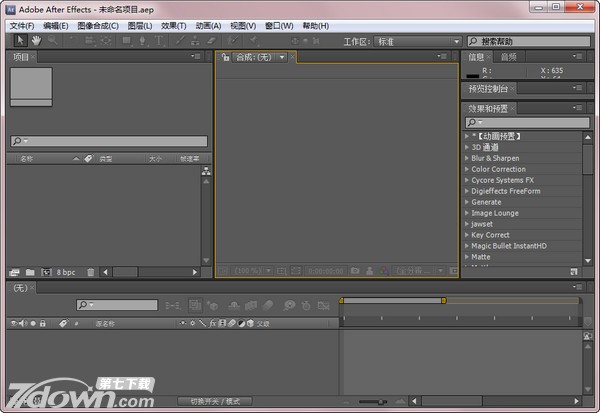Click the new composition icon in Project panel

click(x=45, y=271)
